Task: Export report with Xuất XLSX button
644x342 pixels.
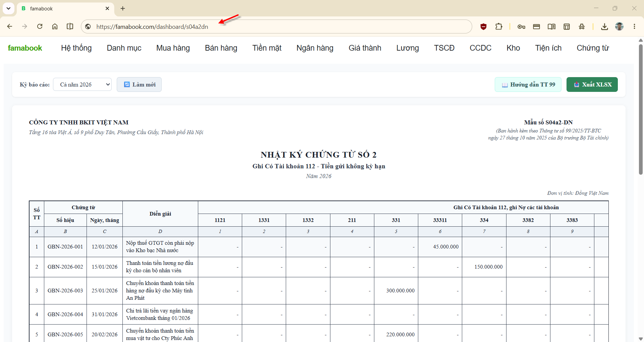Action: 592,84
